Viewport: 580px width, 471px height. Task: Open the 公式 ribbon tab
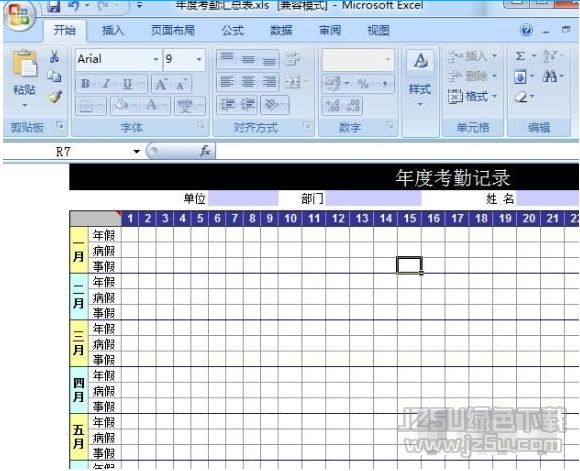point(233,30)
